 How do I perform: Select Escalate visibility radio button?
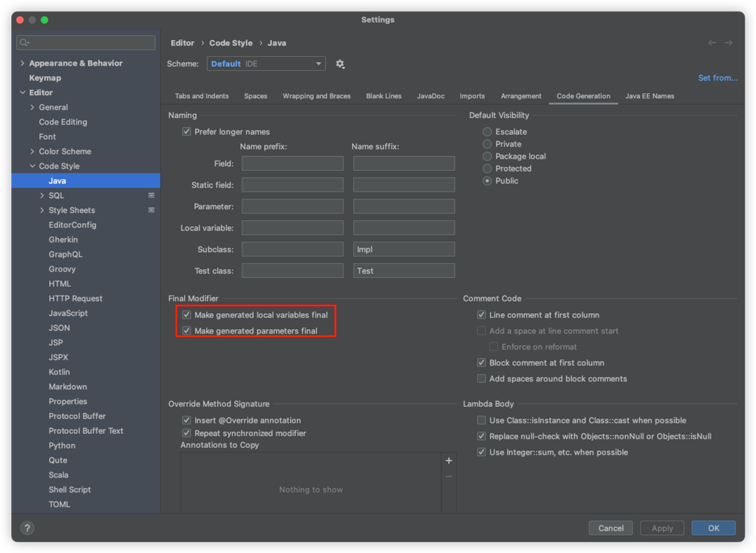pos(487,132)
